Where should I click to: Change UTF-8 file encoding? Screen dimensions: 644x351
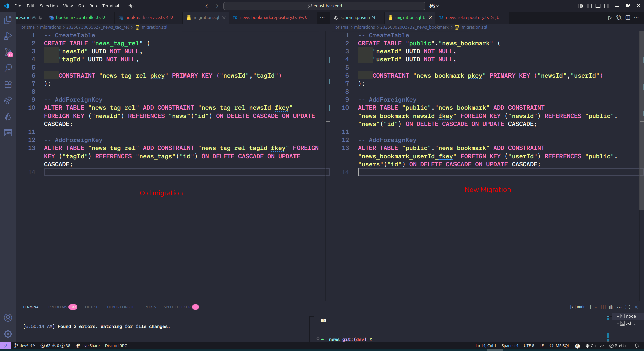pyautogui.click(x=529, y=346)
